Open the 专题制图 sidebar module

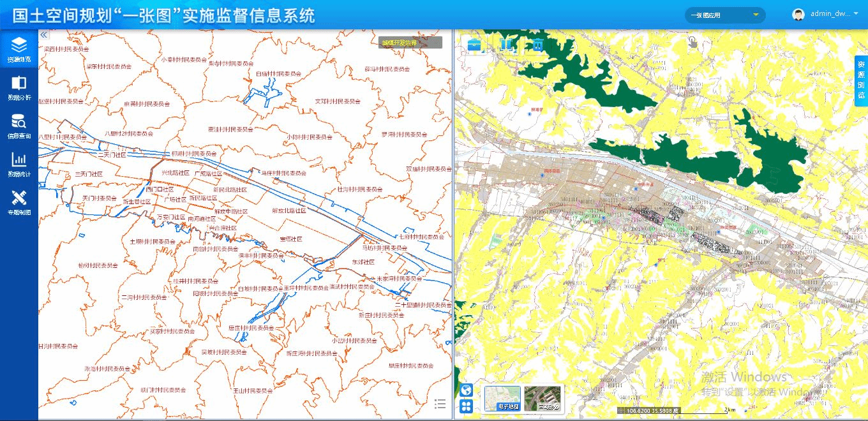tap(19, 203)
